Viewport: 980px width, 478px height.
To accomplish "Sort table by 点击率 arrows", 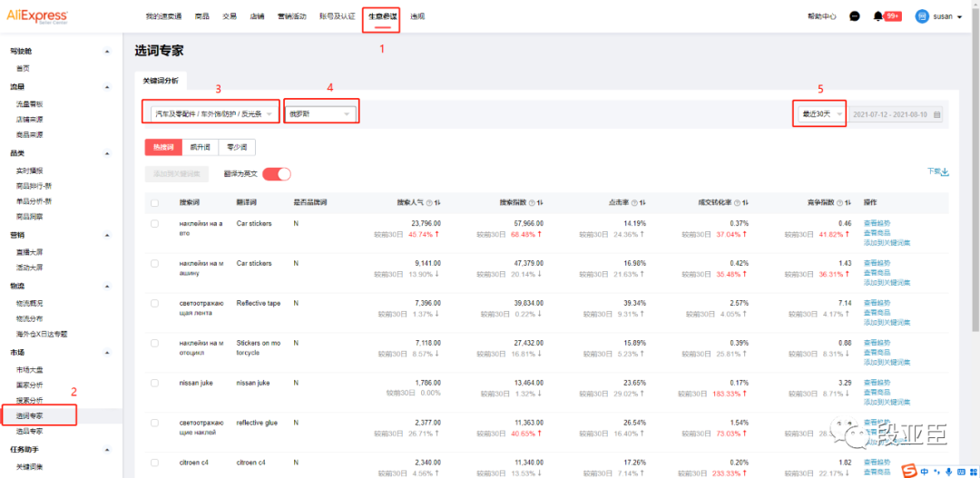I will tap(643, 203).
